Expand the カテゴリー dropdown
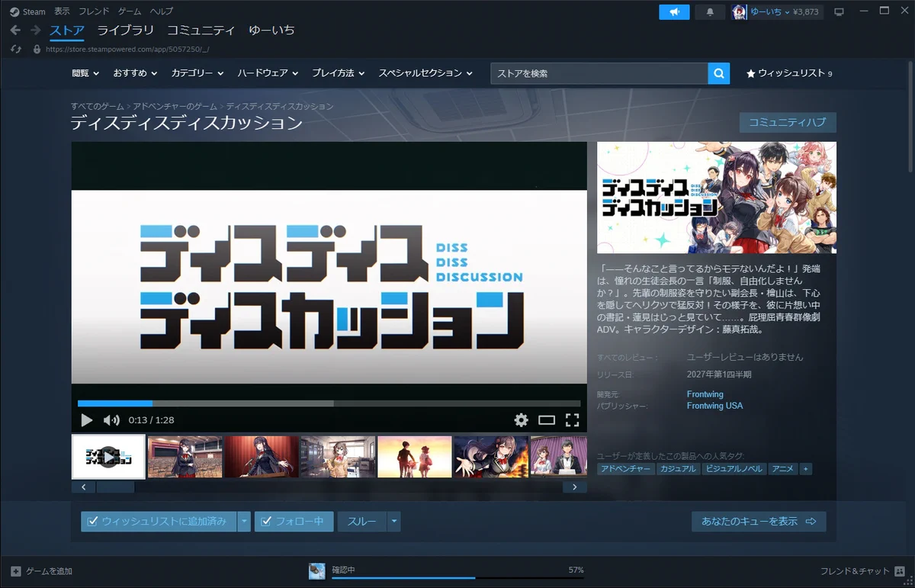Image resolution: width=915 pixels, height=588 pixels. [x=197, y=73]
